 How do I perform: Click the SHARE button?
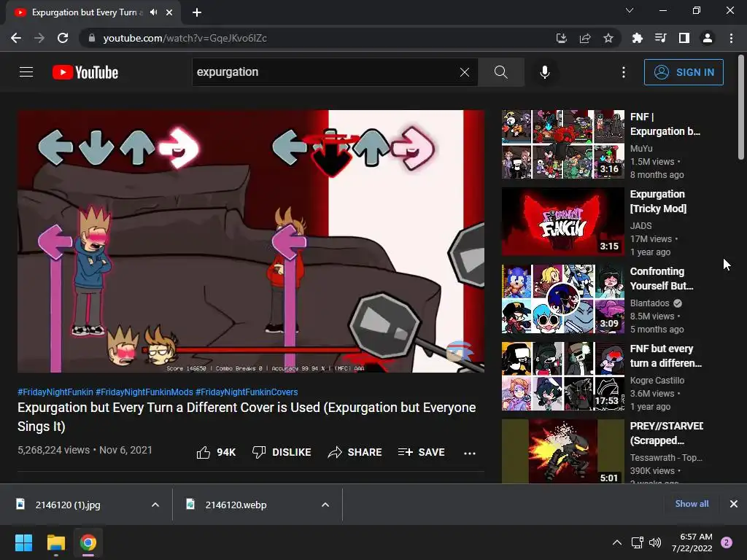(x=355, y=452)
